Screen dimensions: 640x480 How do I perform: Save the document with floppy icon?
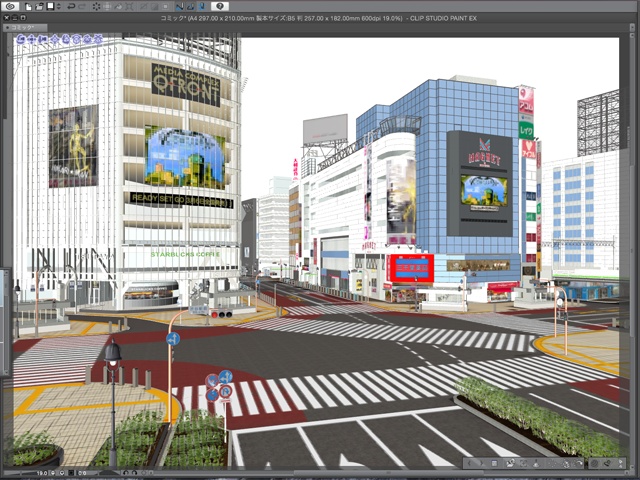(x=50, y=7)
